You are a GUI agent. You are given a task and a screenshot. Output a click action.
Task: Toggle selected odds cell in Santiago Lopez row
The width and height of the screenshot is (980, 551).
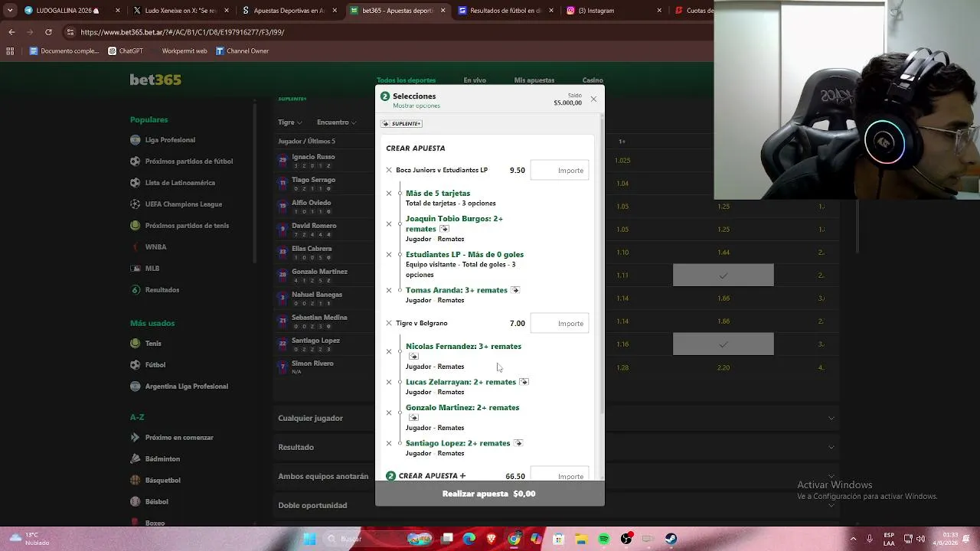[724, 344]
